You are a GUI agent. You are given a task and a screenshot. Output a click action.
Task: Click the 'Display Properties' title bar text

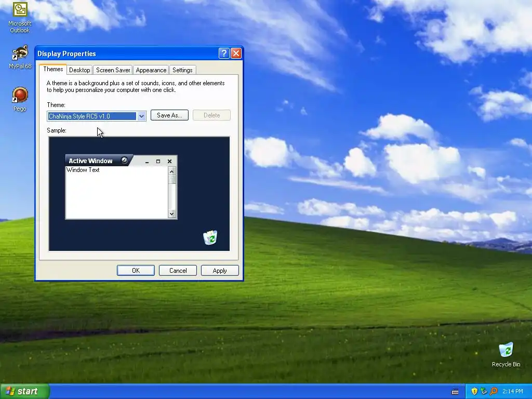tap(66, 54)
